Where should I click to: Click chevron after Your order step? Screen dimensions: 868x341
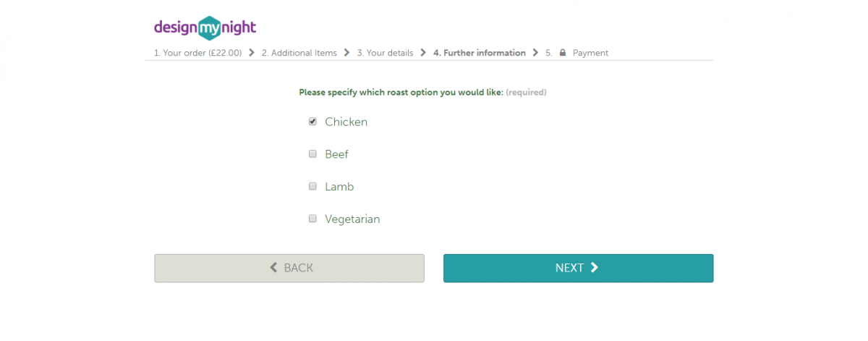[x=251, y=53]
